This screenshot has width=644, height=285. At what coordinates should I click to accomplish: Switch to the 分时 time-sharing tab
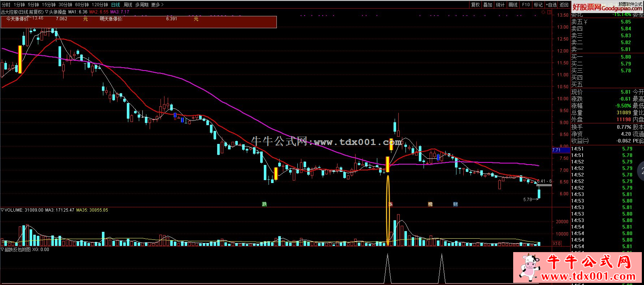6,5
